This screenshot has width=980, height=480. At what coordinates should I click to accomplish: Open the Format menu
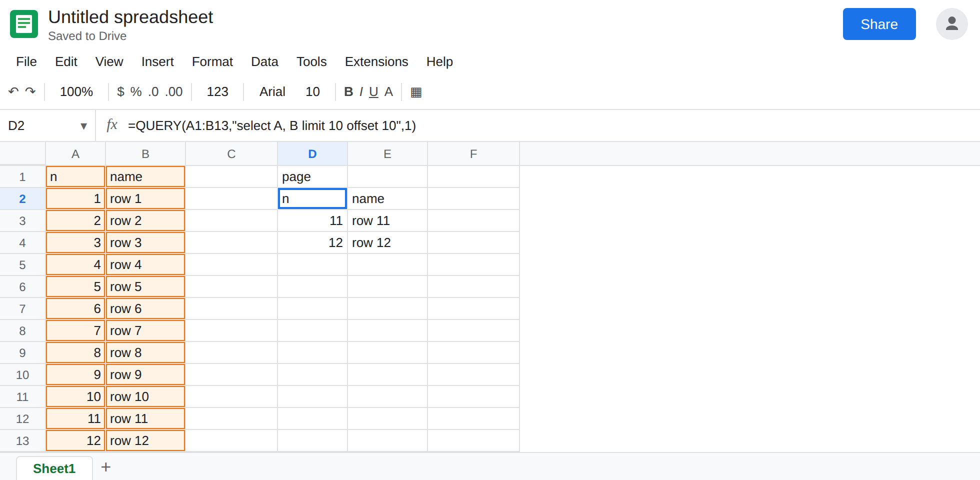pos(212,61)
